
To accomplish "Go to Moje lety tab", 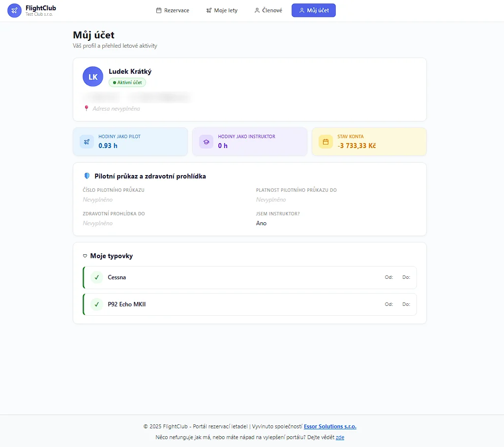I will point(222,10).
